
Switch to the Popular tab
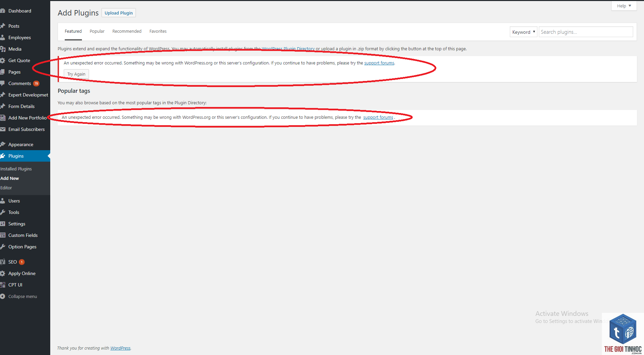click(97, 31)
